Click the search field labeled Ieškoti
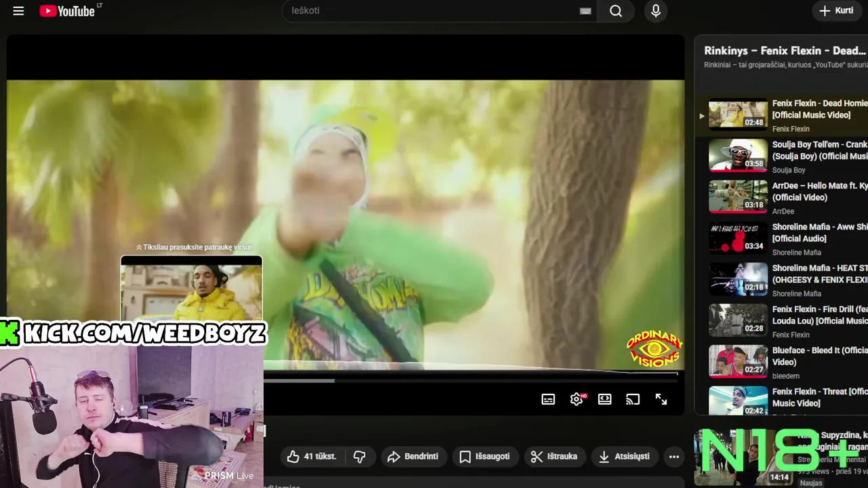 point(439,11)
